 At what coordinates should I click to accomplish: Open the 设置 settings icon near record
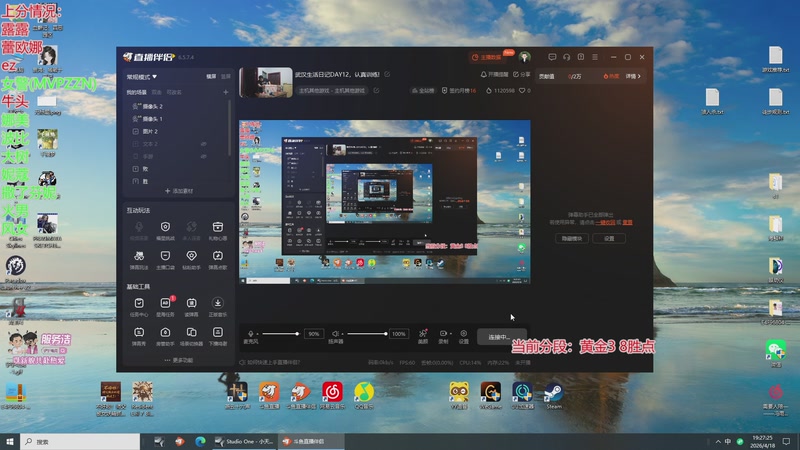(463, 333)
